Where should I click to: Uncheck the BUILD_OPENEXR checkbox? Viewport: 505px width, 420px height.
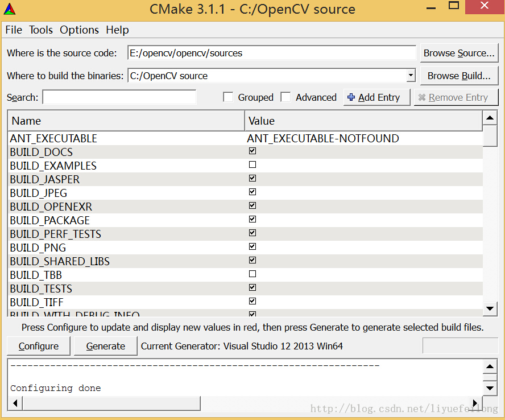point(252,205)
